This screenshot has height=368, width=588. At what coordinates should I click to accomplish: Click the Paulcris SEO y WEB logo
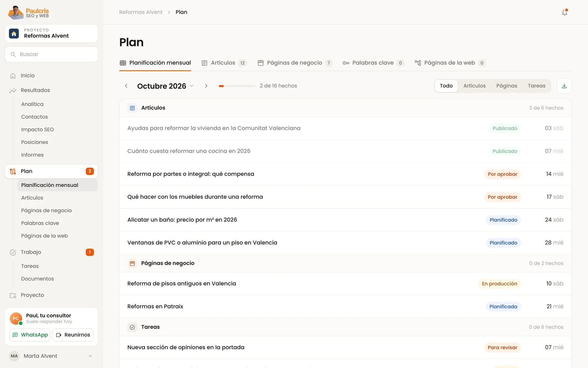28,12
